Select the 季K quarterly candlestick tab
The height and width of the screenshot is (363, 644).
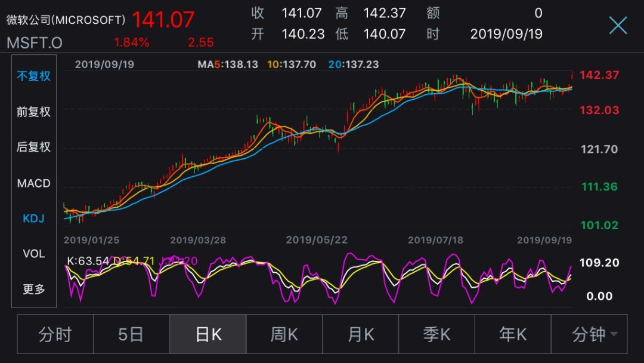pos(436,334)
